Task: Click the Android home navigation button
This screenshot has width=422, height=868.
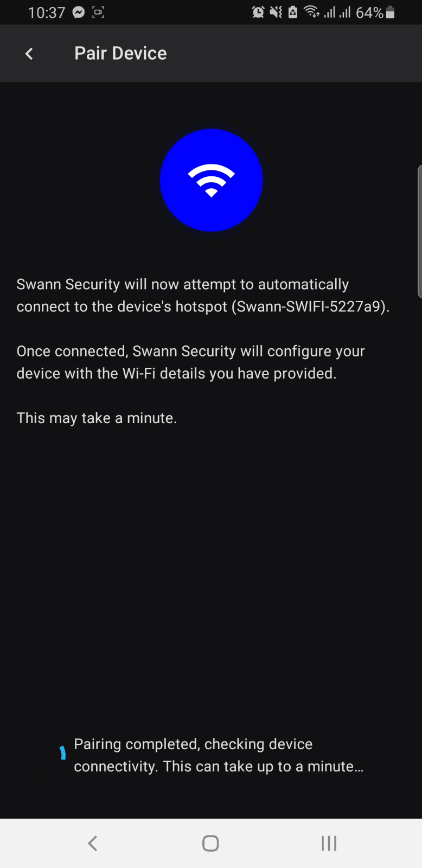Action: click(x=210, y=843)
